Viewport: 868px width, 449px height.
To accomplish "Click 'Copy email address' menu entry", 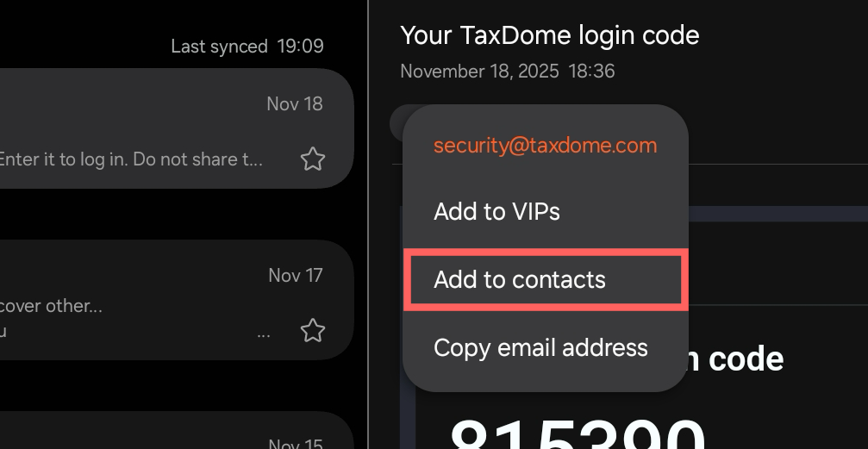I will [x=540, y=347].
